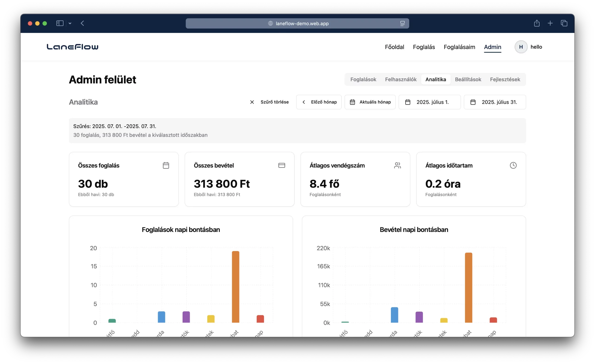Switch to the Beállítások tab
This screenshot has width=595, height=364.
click(x=468, y=79)
